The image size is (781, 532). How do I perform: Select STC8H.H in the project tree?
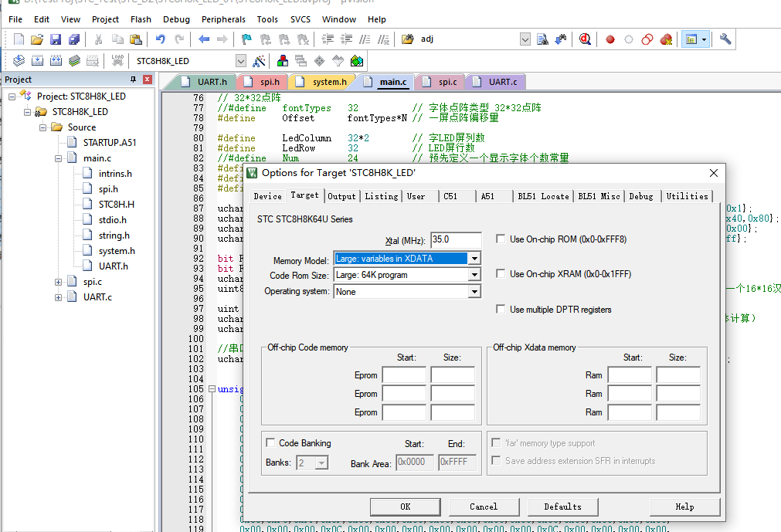pyautogui.click(x=116, y=204)
